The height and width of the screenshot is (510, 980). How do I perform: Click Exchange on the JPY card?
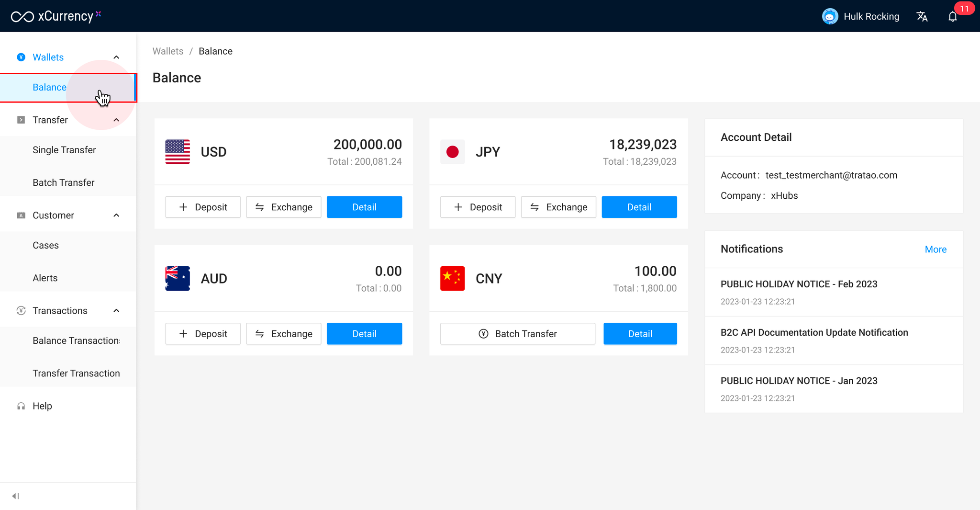click(x=558, y=207)
